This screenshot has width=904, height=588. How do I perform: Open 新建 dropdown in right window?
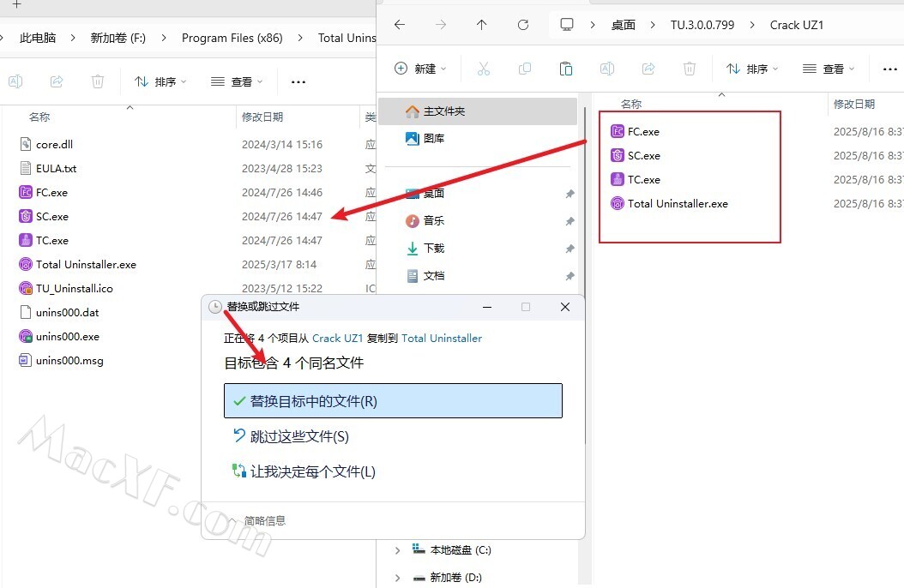[x=420, y=69]
